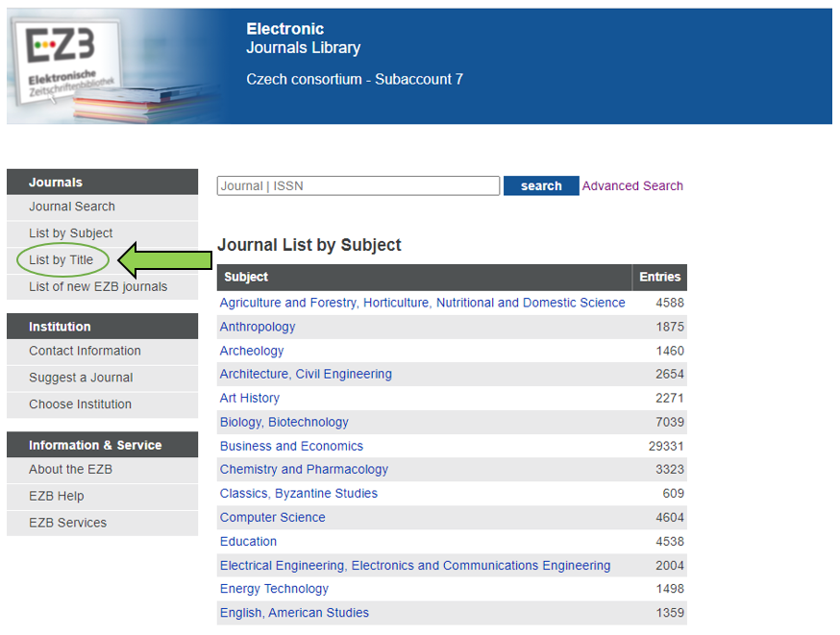Viewport: 840px width, 635px height.
Task: Open the Archeology subject
Action: point(252,351)
